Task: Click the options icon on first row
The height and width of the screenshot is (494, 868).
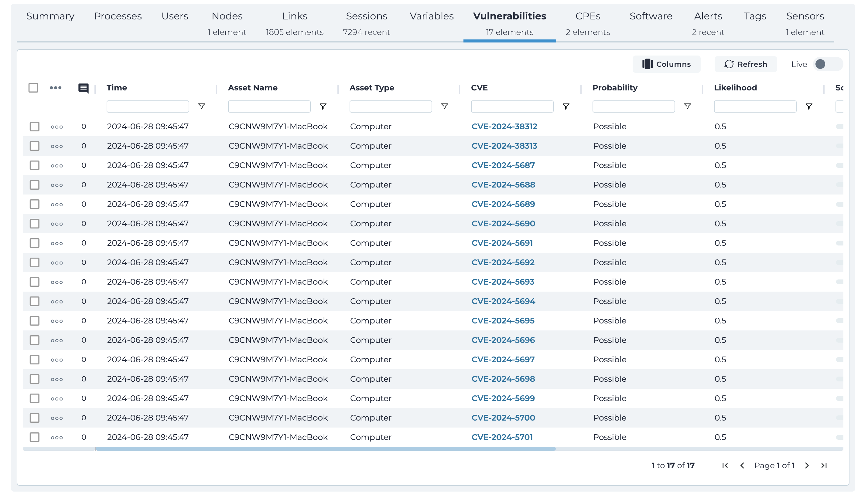Action: pyautogui.click(x=56, y=126)
